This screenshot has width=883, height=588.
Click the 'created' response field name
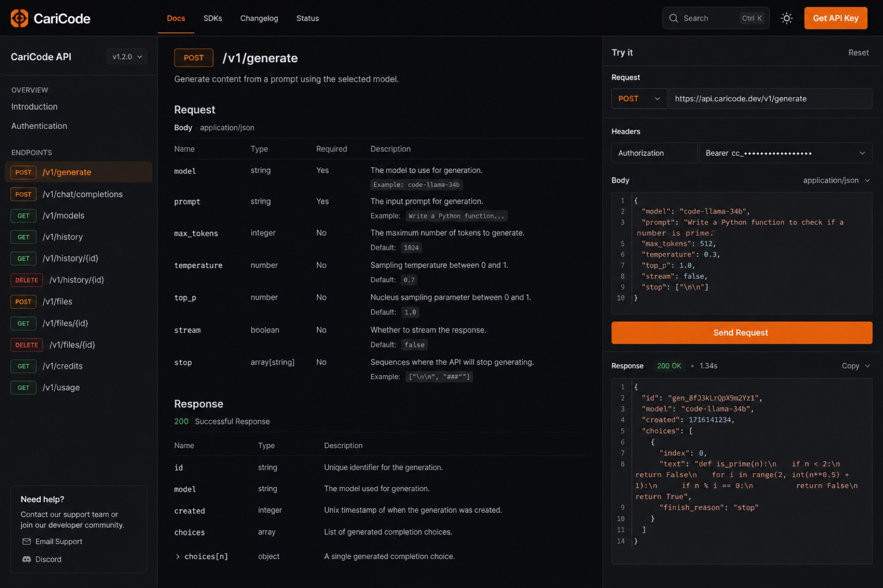(189, 511)
